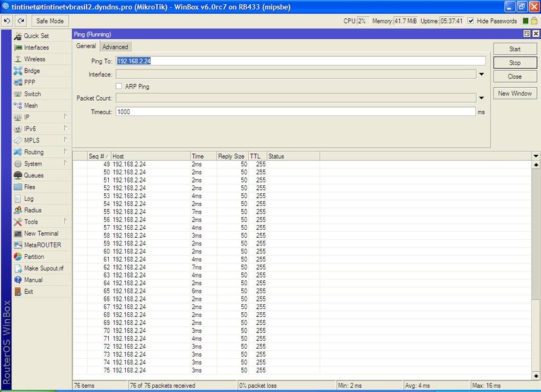The width and height of the screenshot is (541, 392).
Task: Open Interfaces via its icon
Action: 18,47
